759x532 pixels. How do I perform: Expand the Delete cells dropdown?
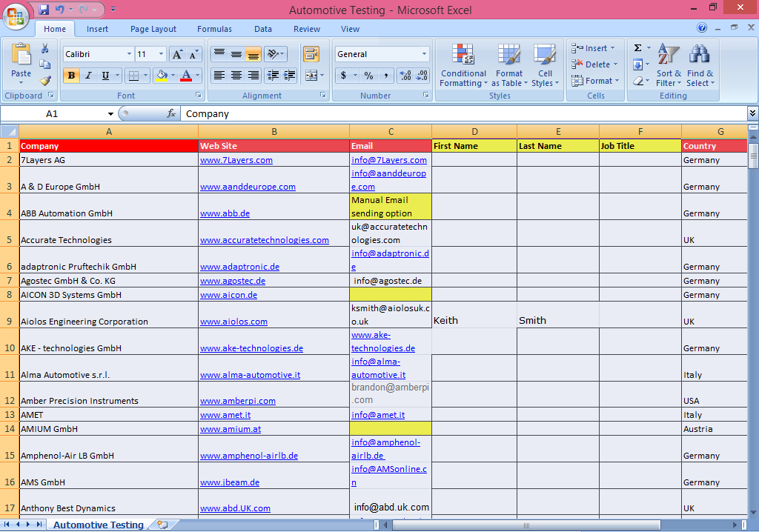coord(615,64)
